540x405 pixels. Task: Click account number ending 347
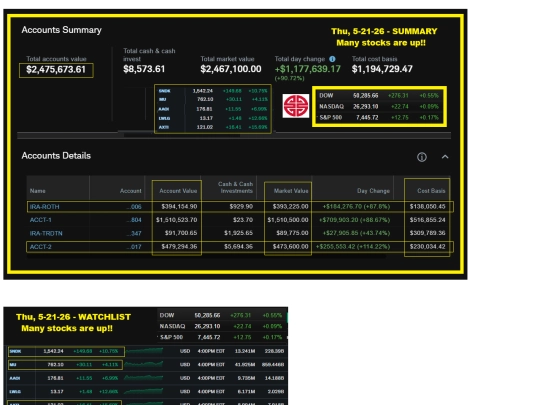point(134,233)
